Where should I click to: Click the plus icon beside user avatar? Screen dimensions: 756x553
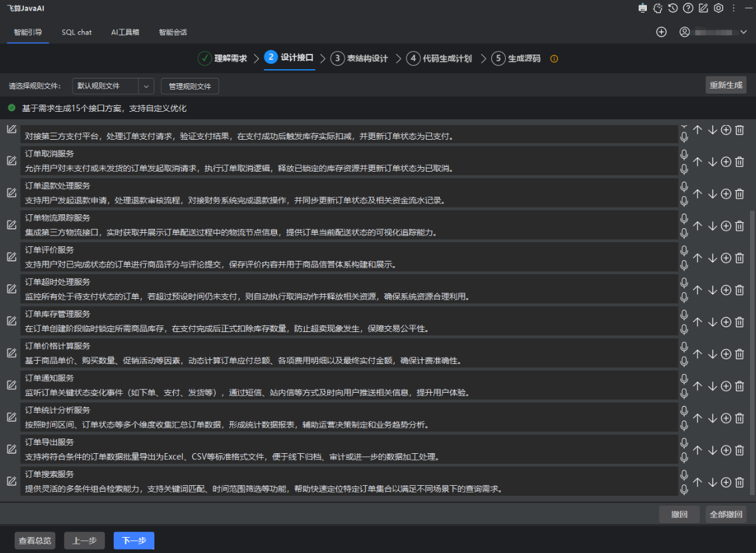(x=661, y=32)
